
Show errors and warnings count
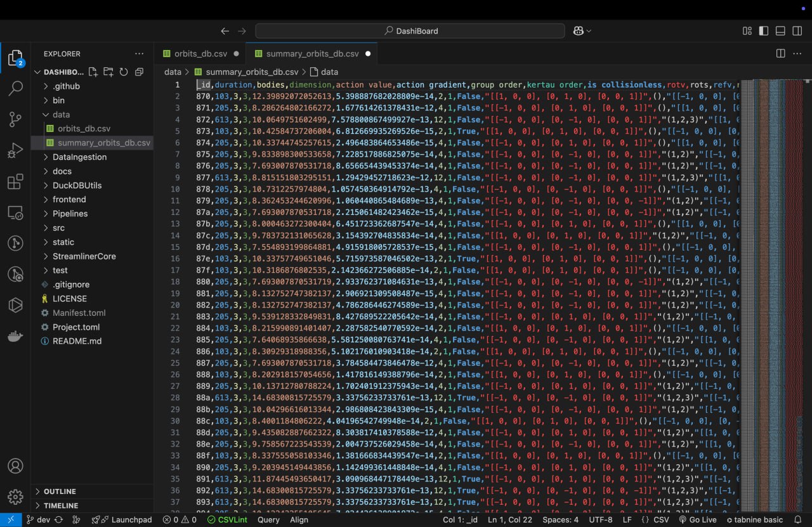(180, 519)
